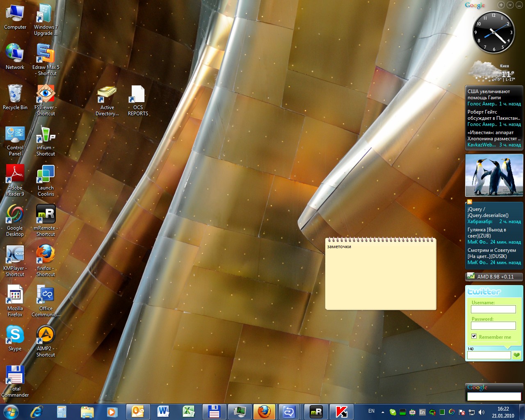Click the EN language indicator
The height and width of the screenshot is (420, 525).
pyautogui.click(x=371, y=411)
